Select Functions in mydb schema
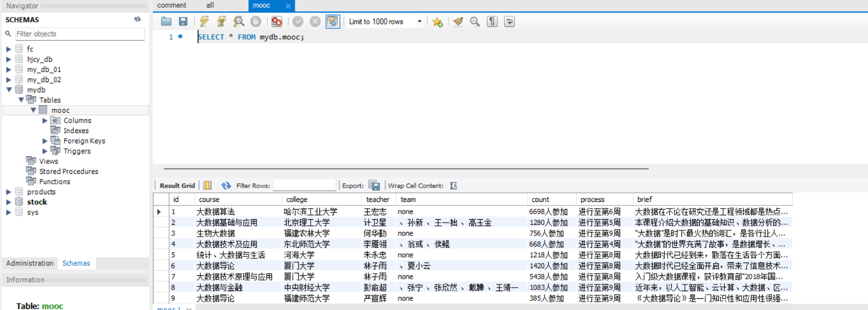 [55, 182]
